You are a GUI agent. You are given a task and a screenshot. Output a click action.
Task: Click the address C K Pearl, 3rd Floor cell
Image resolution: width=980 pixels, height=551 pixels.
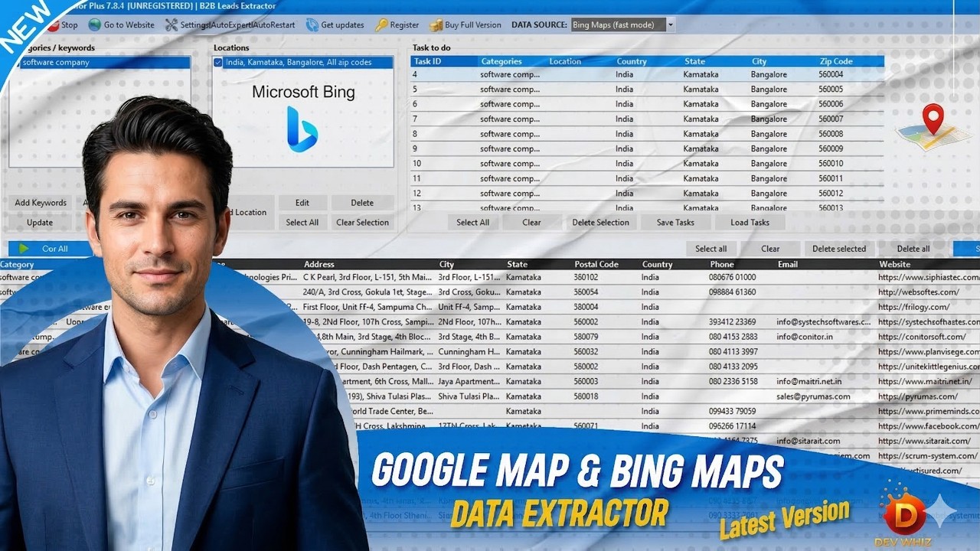(x=367, y=277)
